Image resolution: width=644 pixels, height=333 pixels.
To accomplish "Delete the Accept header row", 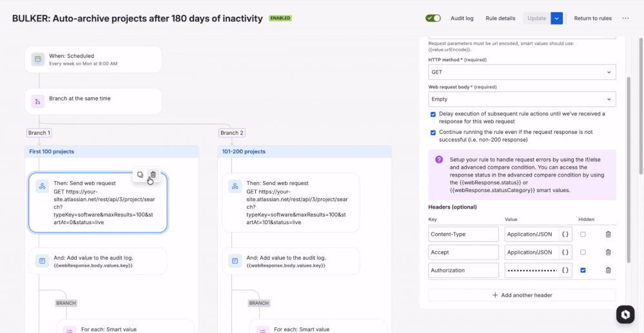I will pyautogui.click(x=609, y=252).
